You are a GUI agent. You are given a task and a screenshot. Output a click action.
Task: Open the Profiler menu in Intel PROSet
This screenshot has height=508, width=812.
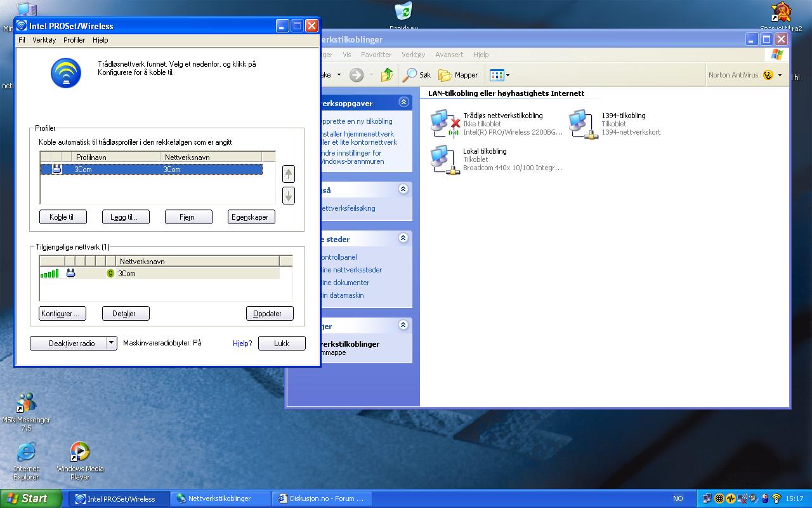tap(74, 40)
